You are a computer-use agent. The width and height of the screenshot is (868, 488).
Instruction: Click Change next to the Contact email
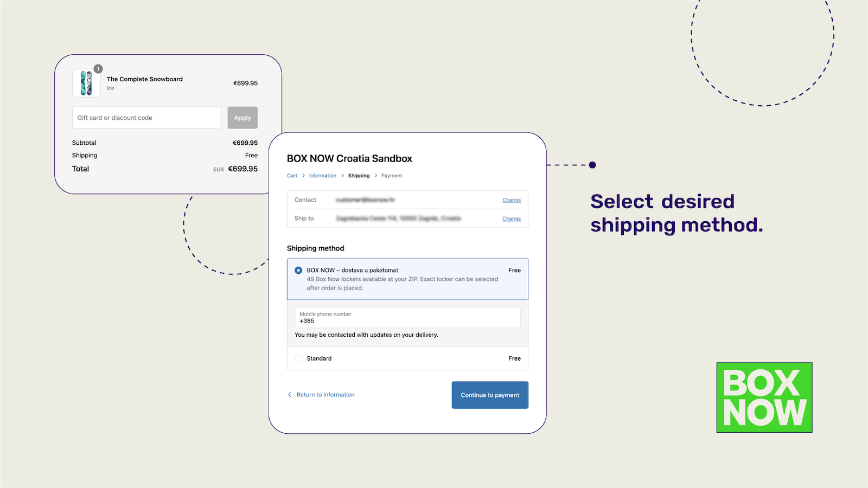tap(511, 200)
